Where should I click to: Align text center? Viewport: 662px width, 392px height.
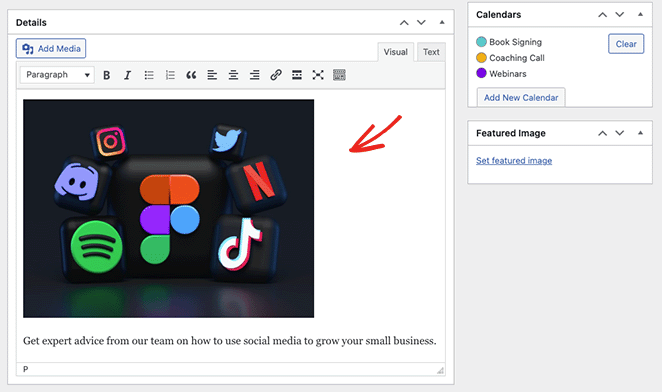click(x=233, y=75)
